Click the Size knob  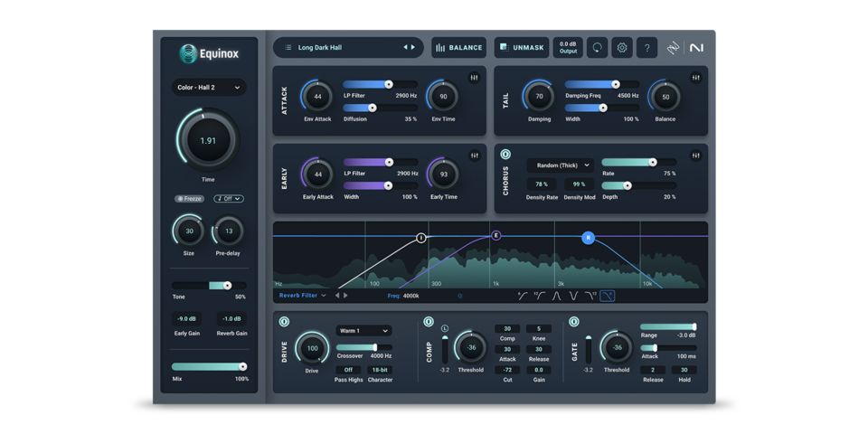pos(189,231)
